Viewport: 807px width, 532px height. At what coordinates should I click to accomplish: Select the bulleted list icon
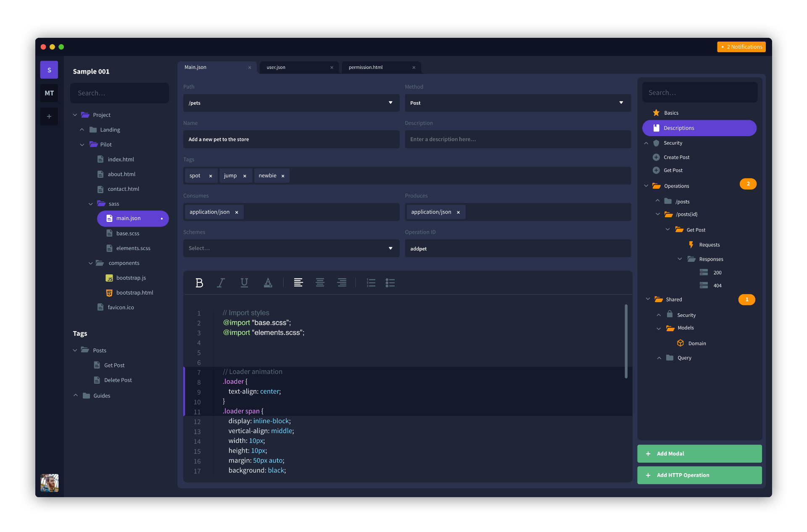point(390,283)
